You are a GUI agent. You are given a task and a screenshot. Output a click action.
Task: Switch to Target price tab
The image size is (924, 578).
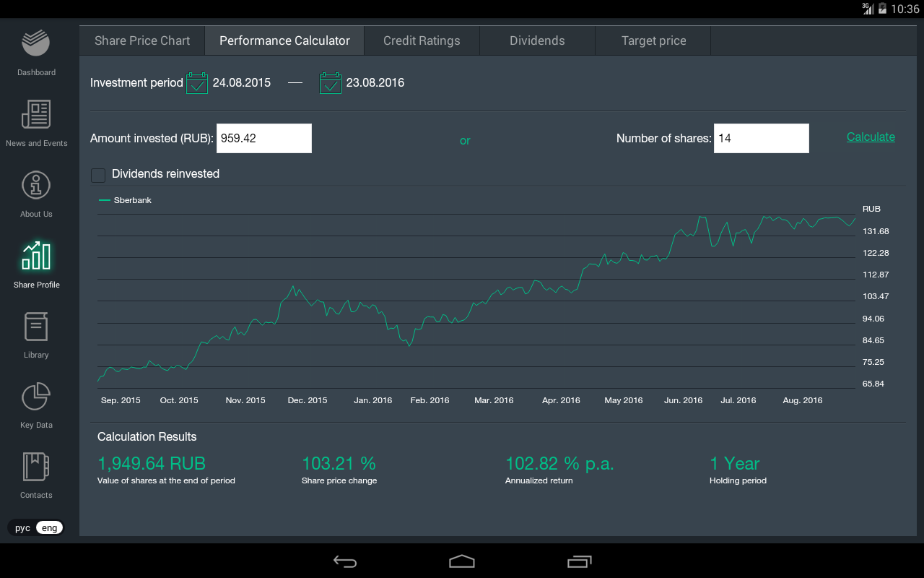click(x=653, y=41)
